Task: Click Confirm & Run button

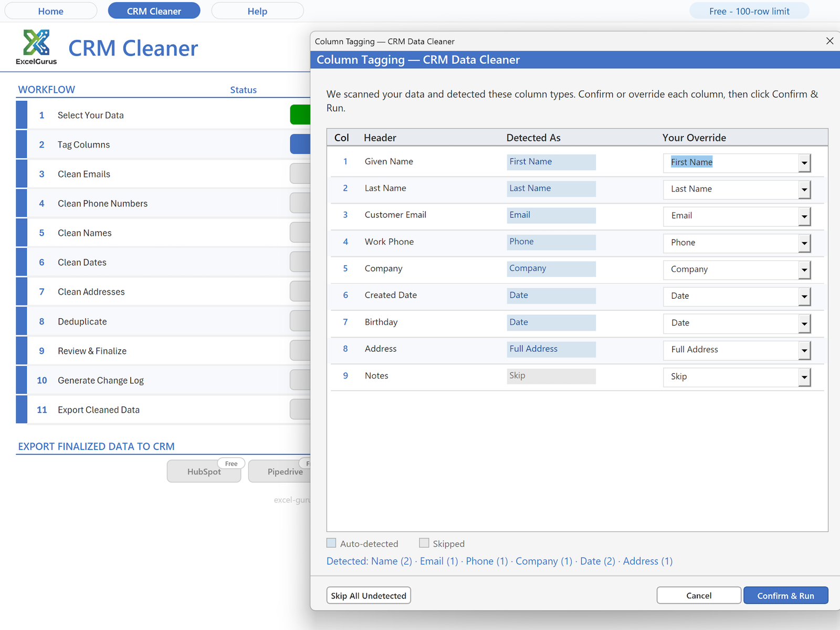Action: pos(785,595)
